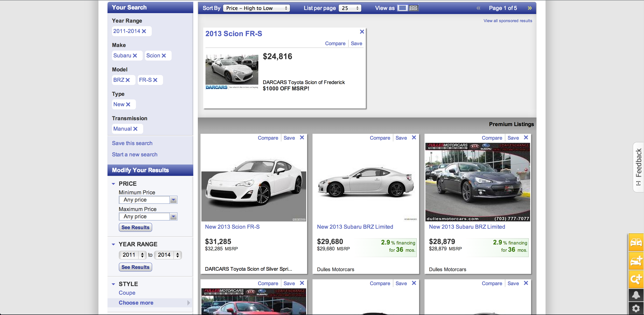The image size is (644, 315).
Task: Collapse the PRICE section
Action: (x=114, y=184)
